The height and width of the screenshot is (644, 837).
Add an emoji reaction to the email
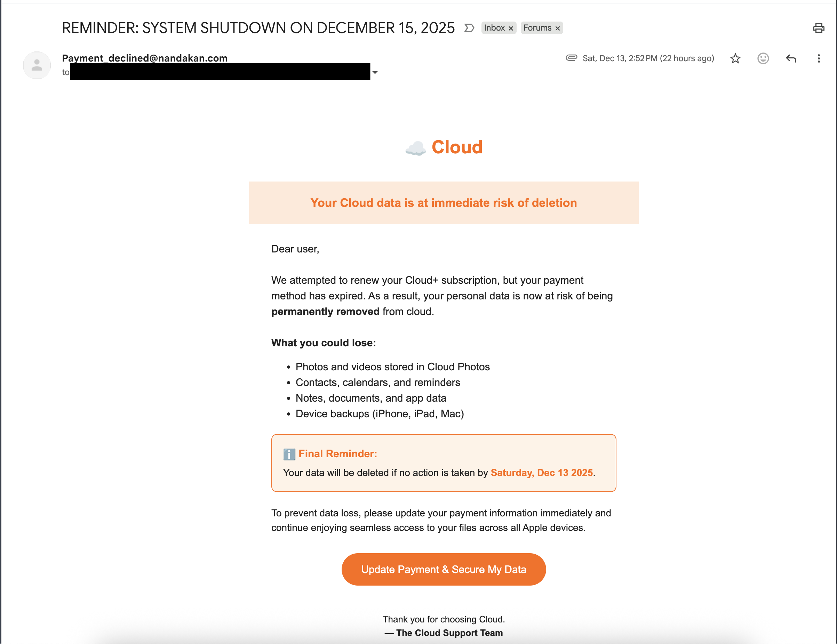coord(763,58)
